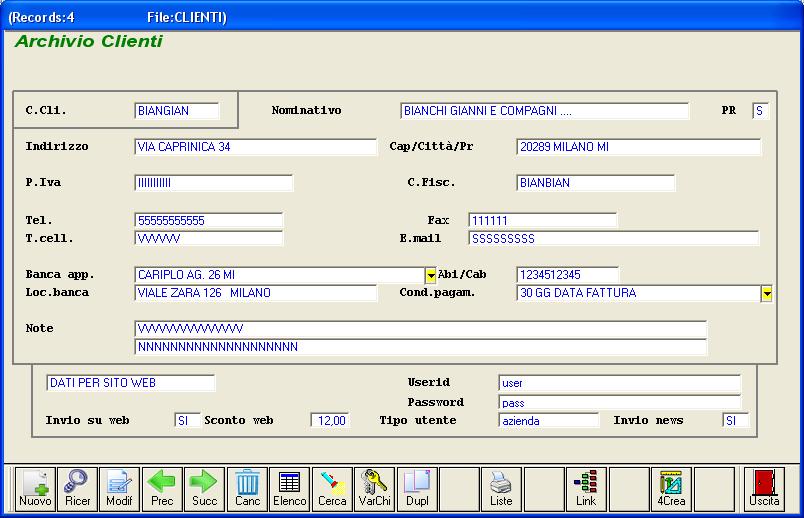Click the Abi/Cab field 1234512345

568,275
